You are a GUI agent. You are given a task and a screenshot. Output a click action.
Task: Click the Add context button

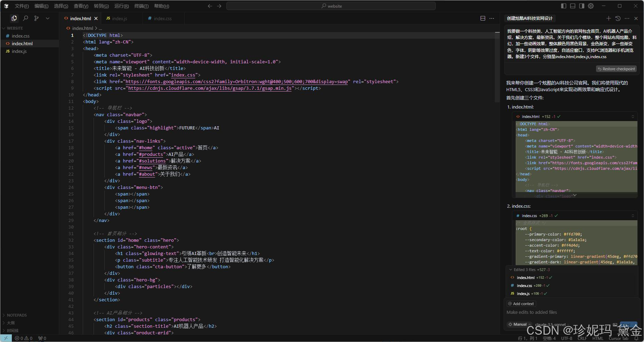point(521,304)
